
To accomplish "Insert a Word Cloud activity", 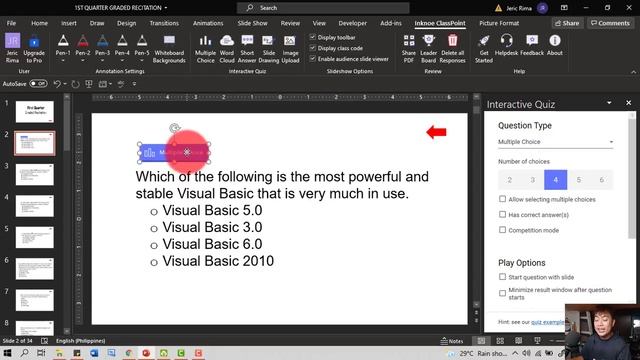I will point(227,49).
